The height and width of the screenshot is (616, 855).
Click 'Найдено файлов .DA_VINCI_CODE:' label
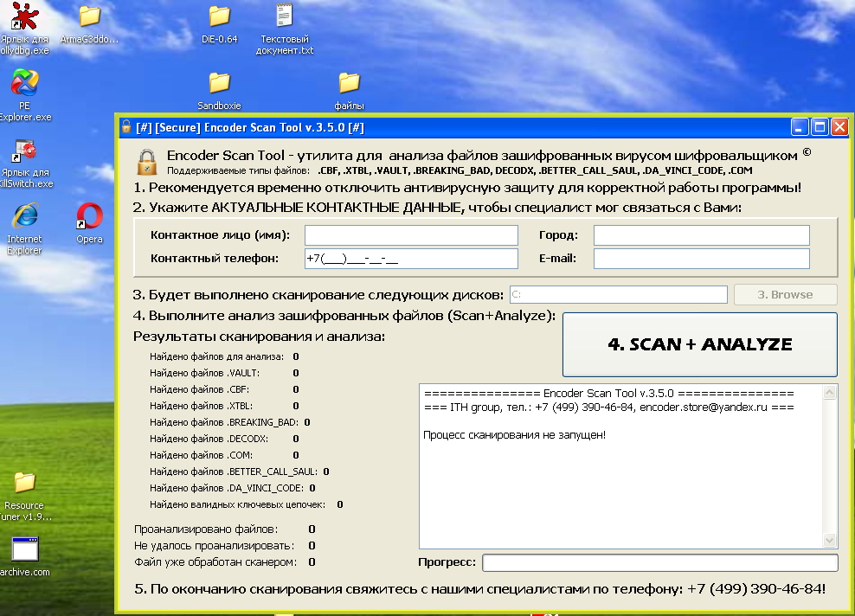coord(226,487)
